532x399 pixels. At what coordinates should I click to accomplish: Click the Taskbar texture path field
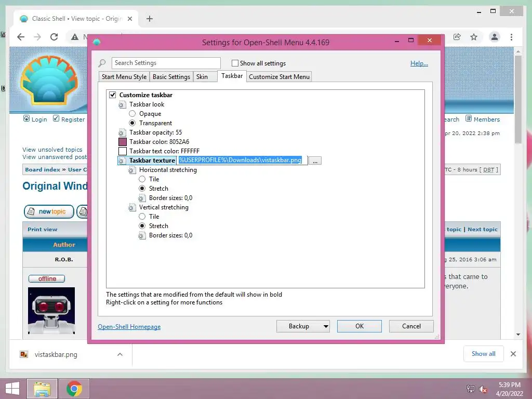pyautogui.click(x=242, y=161)
